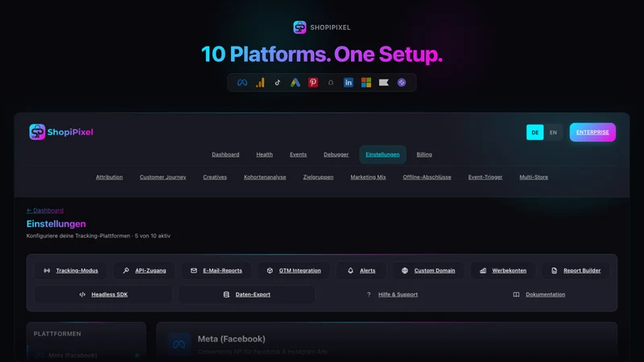This screenshot has height=362, width=644.
Task: Click the Headless SDK code icon
Action: pyautogui.click(x=82, y=294)
